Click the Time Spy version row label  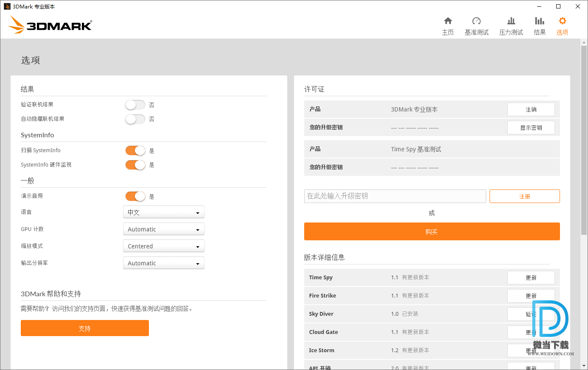coord(321,278)
